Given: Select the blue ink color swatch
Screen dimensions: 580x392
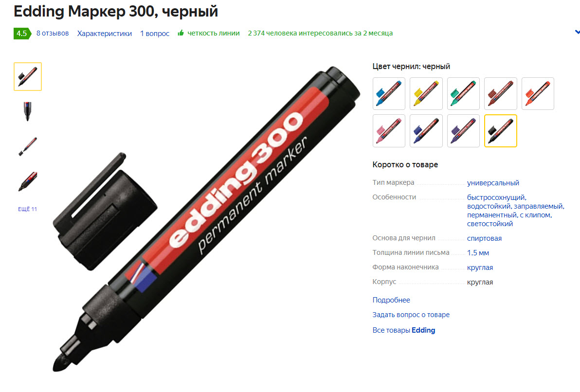Looking at the screenshot, I should pyautogui.click(x=389, y=93).
